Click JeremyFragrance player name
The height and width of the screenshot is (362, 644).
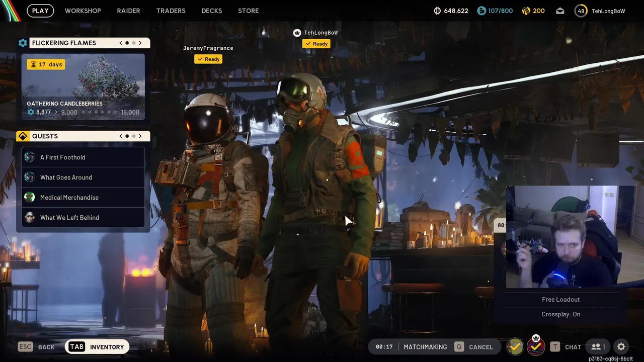click(208, 48)
